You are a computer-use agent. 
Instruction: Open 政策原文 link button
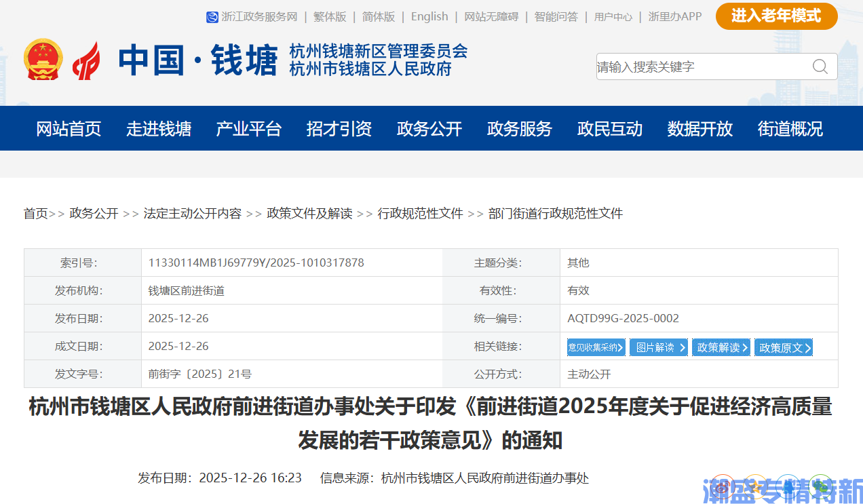[x=784, y=347]
